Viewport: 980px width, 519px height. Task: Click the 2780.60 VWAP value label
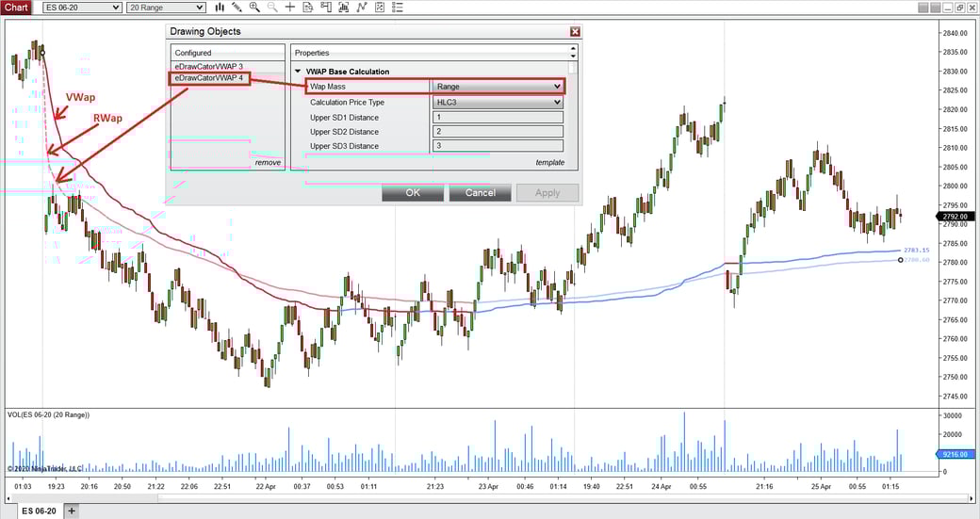pos(917,260)
